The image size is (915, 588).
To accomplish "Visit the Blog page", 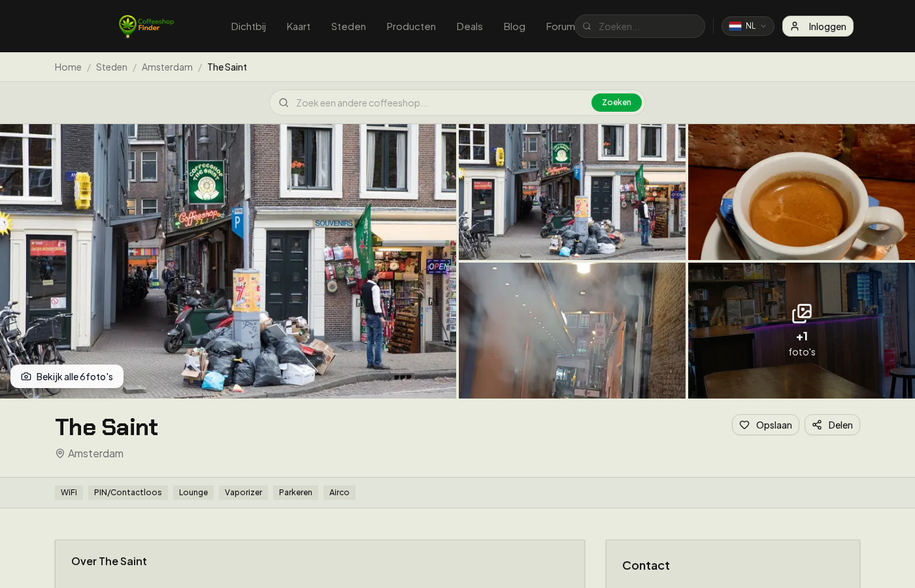I will (514, 26).
